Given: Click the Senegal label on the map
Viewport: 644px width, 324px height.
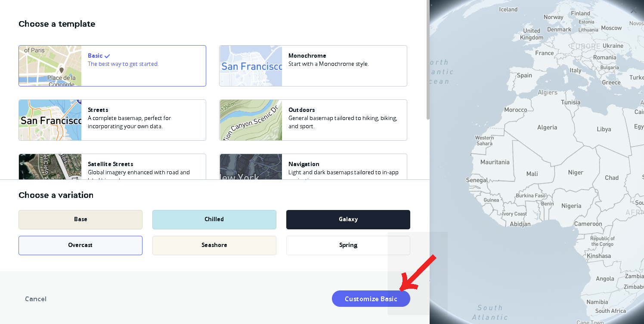Looking at the screenshot, I should click(x=477, y=180).
